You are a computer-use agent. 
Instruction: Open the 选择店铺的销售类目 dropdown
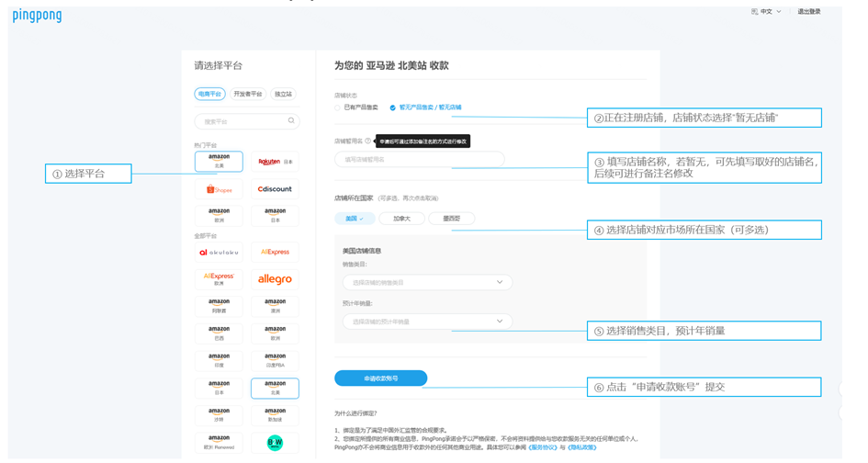(x=427, y=282)
